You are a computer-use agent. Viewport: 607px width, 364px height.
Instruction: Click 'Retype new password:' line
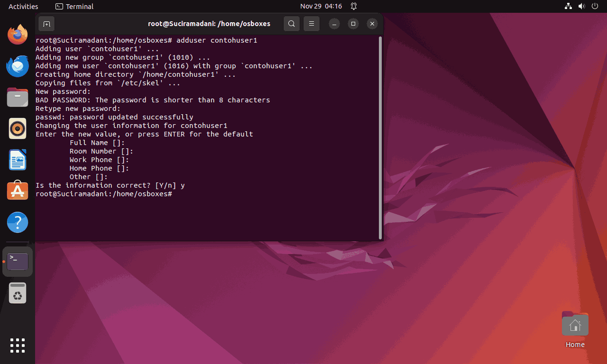[x=78, y=109]
